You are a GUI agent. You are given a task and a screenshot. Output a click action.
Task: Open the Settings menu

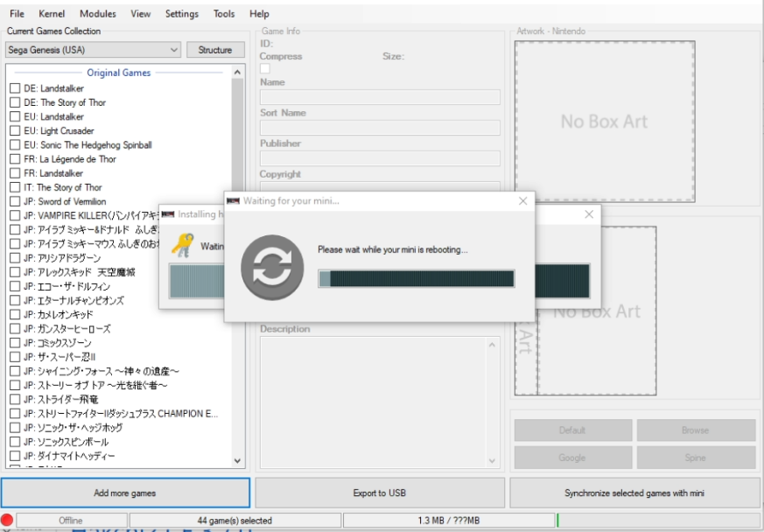click(182, 14)
